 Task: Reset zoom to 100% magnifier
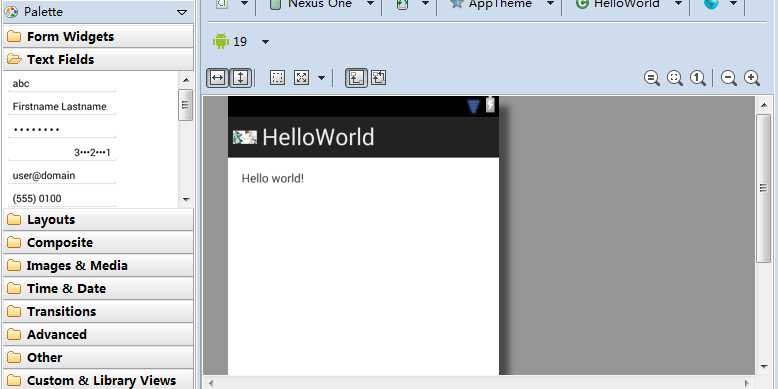pyautogui.click(x=698, y=78)
